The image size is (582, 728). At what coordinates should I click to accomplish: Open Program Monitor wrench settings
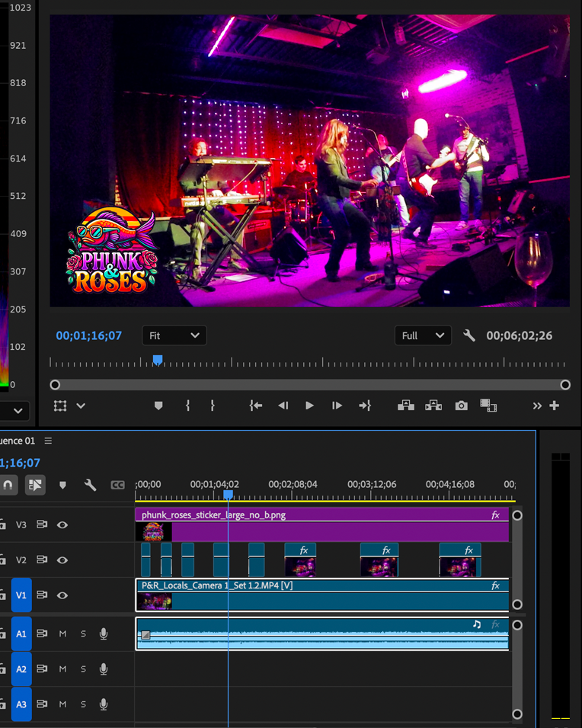click(469, 335)
